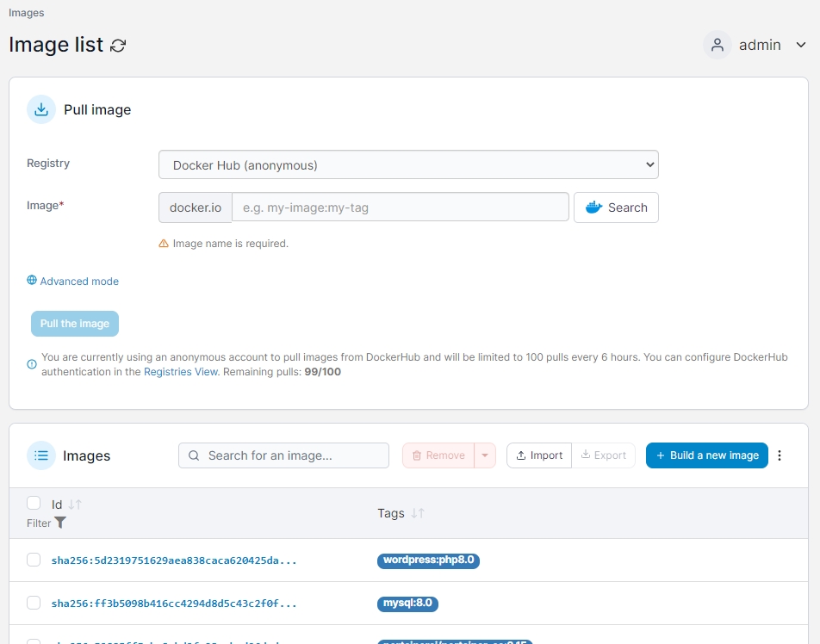Click the Images breadcrumb
Screen dimensions: 820x644
(27, 13)
